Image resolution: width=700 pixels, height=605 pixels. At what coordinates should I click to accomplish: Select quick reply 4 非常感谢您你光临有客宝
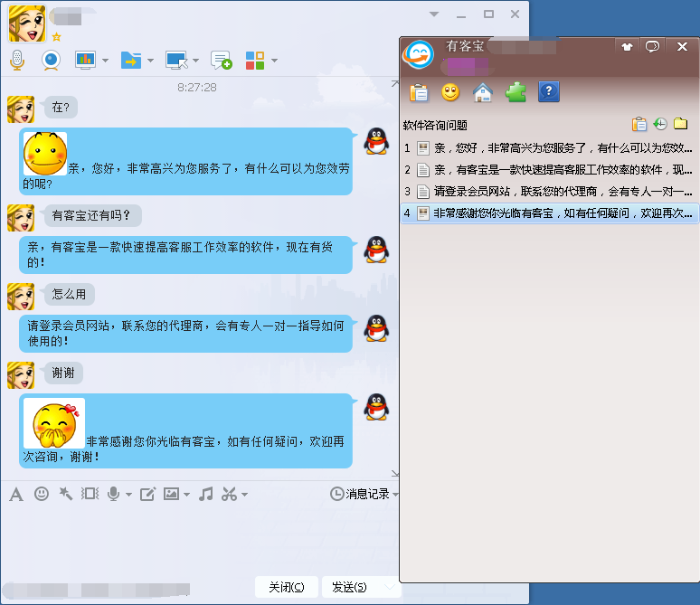(549, 213)
